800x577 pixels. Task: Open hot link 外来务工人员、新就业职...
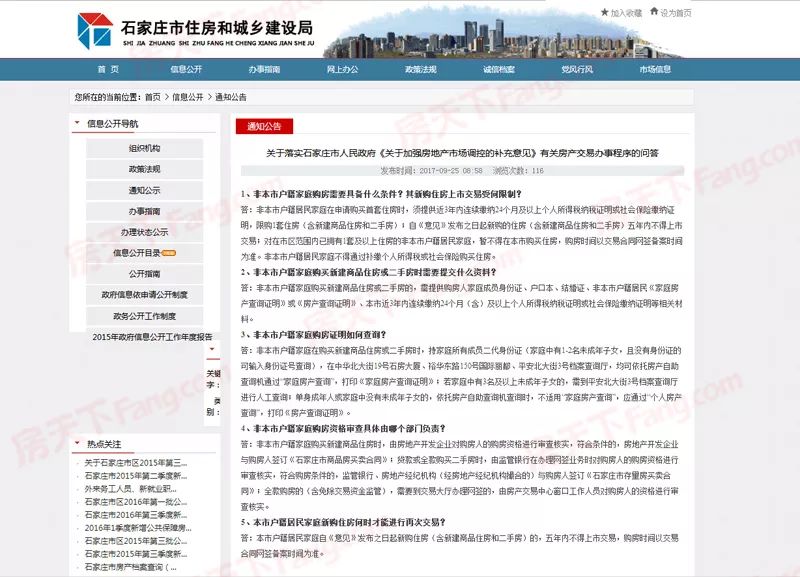pyautogui.click(x=131, y=489)
